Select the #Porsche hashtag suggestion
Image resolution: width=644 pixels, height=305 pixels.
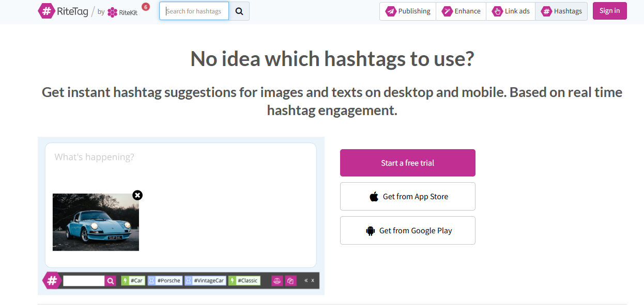(x=165, y=281)
